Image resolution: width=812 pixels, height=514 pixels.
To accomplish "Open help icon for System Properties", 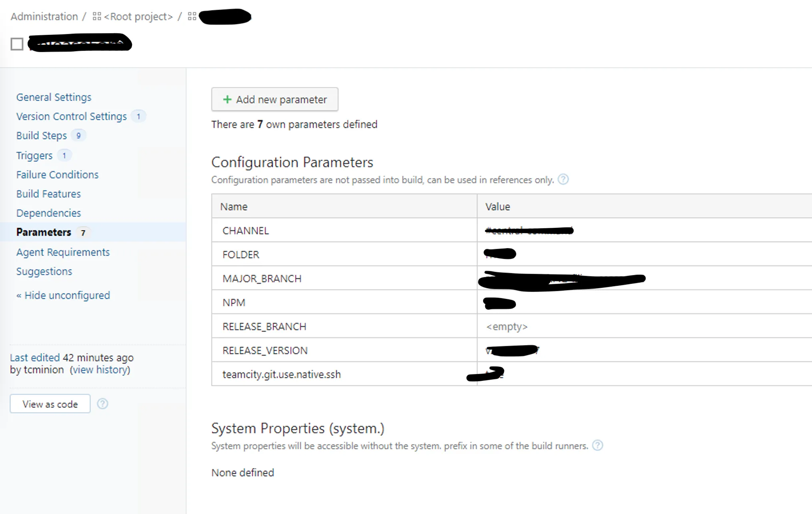I will 597,445.
